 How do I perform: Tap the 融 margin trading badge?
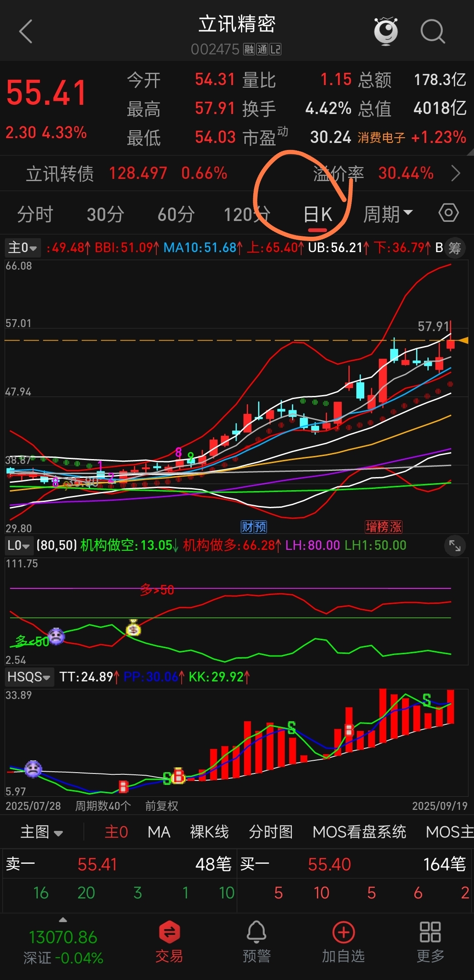coord(249,49)
